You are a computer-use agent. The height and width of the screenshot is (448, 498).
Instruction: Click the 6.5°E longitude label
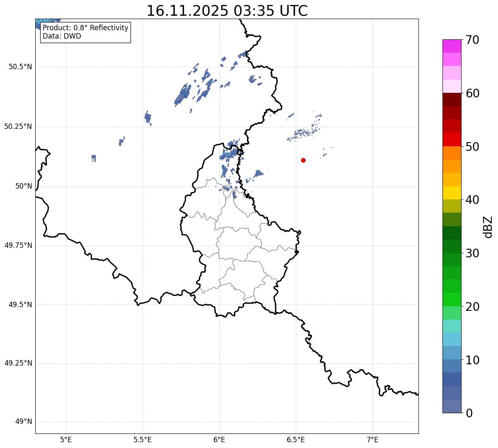296,440
